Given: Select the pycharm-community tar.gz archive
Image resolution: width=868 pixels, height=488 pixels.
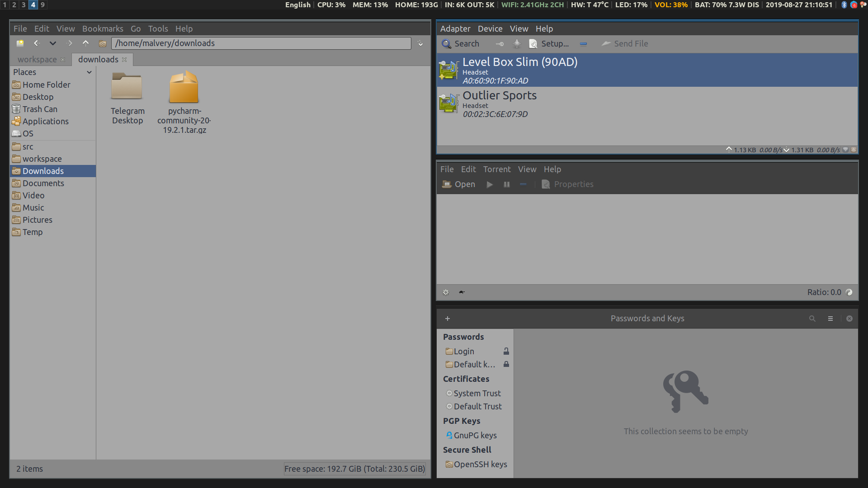Looking at the screenshot, I should tap(184, 103).
